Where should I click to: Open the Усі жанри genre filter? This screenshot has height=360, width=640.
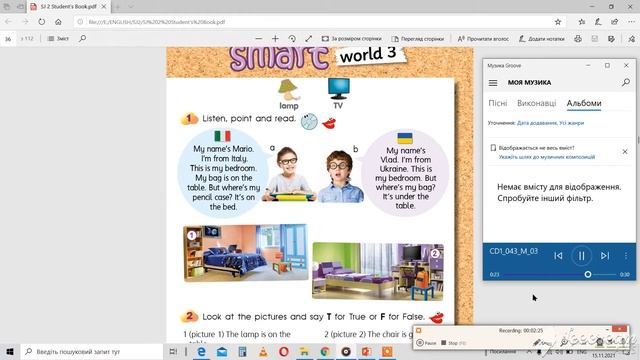click(572, 123)
